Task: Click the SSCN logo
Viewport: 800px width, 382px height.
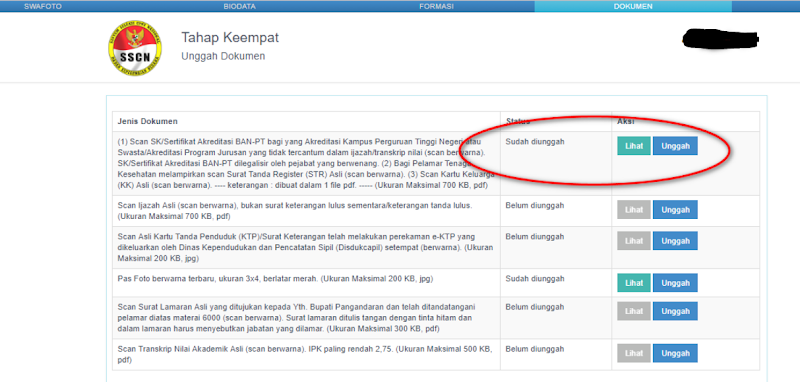Action: [135, 48]
